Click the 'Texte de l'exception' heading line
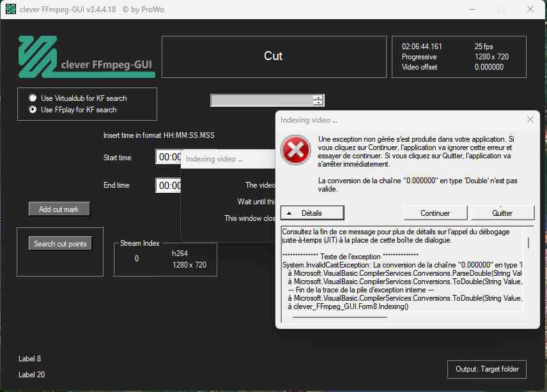Screen dimensions: 547x392 tap(350, 257)
